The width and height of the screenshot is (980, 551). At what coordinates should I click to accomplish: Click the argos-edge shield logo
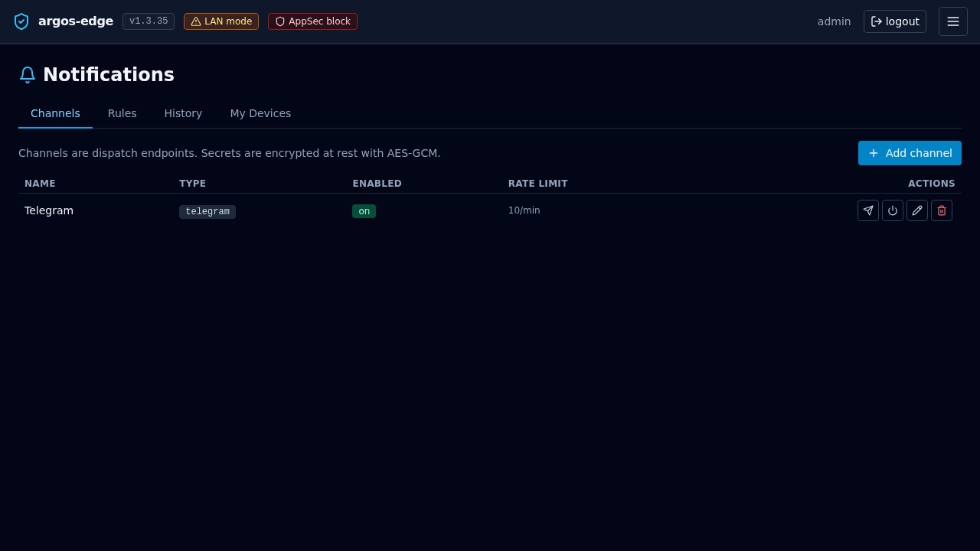(x=21, y=21)
